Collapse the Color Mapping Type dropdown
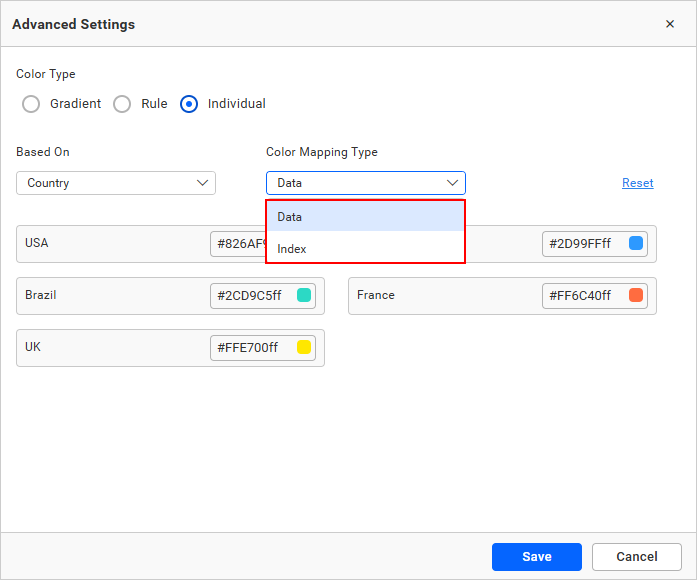Viewport: 697px width, 580px height. pos(365,183)
